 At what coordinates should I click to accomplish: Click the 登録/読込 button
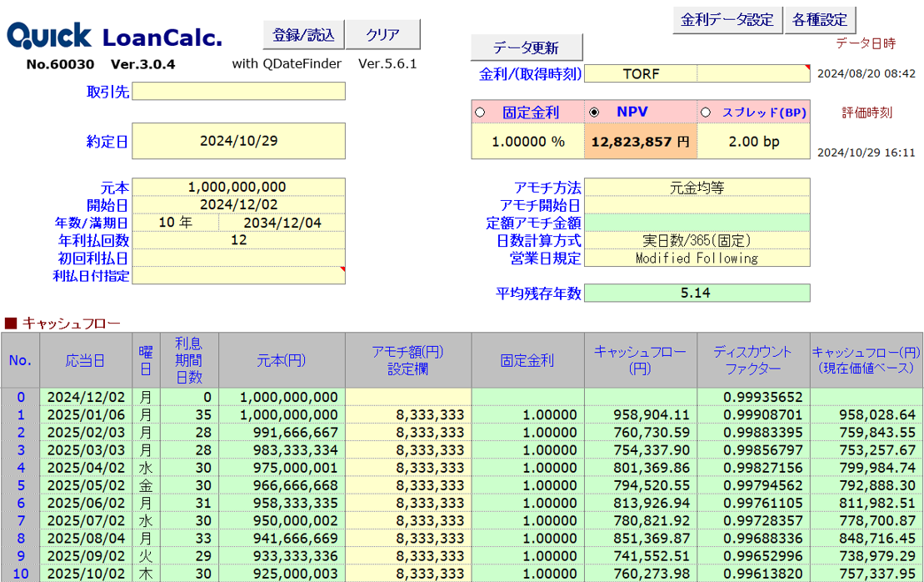303,35
